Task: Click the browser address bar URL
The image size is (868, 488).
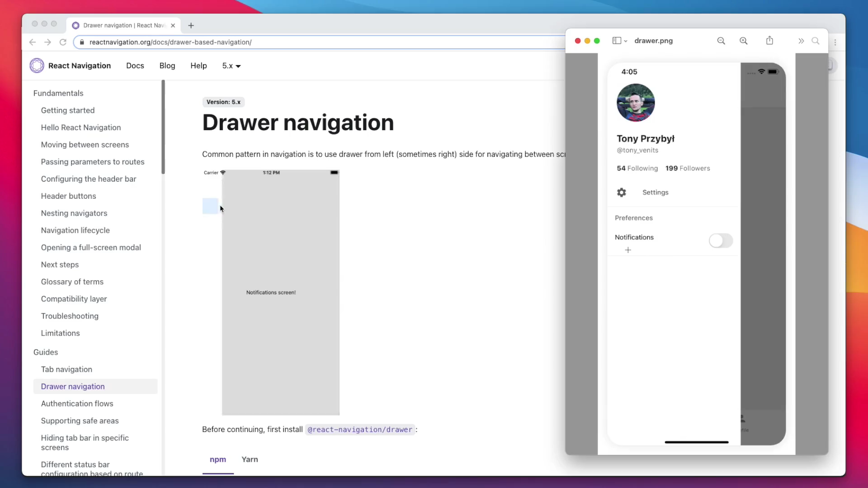Action: [x=170, y=42]
